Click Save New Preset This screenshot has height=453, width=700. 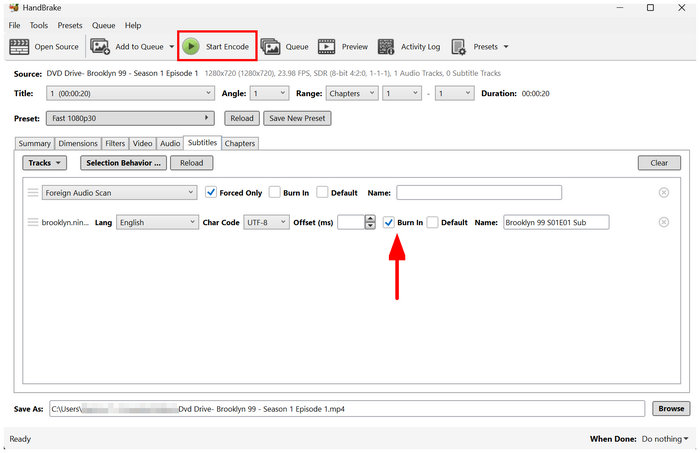point(297,118)
